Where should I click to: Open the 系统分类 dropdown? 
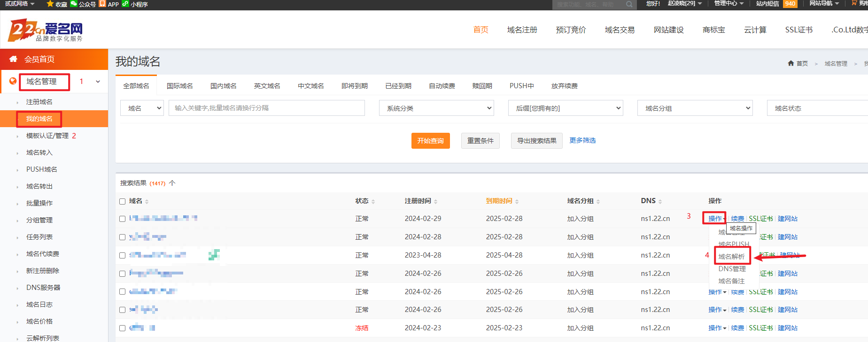point(436,108)
